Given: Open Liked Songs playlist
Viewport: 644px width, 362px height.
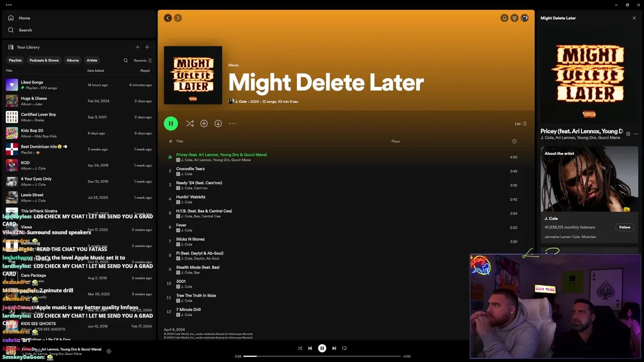Looking at the screenshot, I should 78,85.
